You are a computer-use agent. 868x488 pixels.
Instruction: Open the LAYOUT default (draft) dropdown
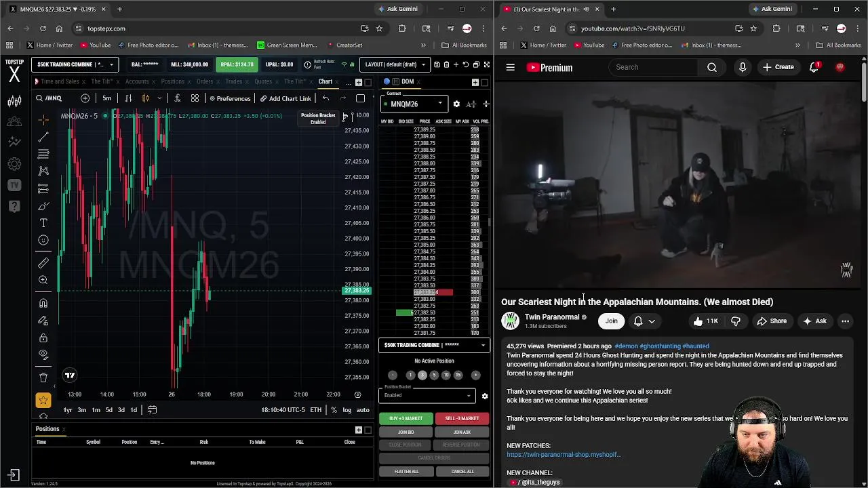point(395,64)
